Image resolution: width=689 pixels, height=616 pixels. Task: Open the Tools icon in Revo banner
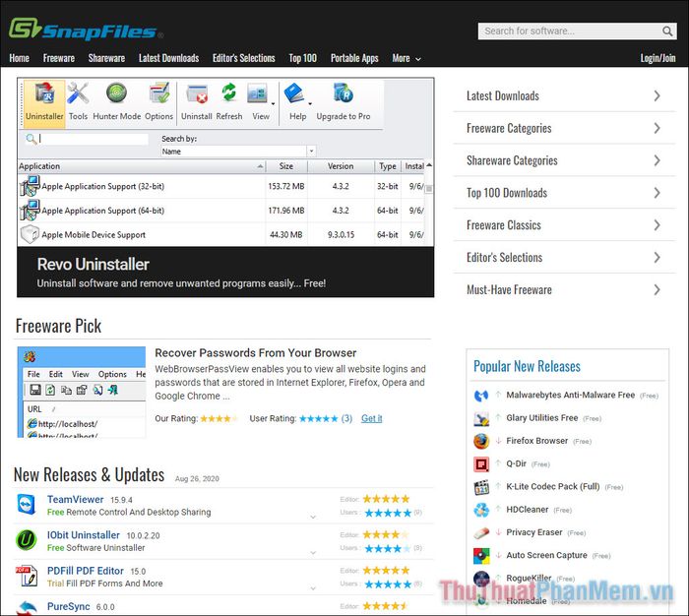pos(78,93)
